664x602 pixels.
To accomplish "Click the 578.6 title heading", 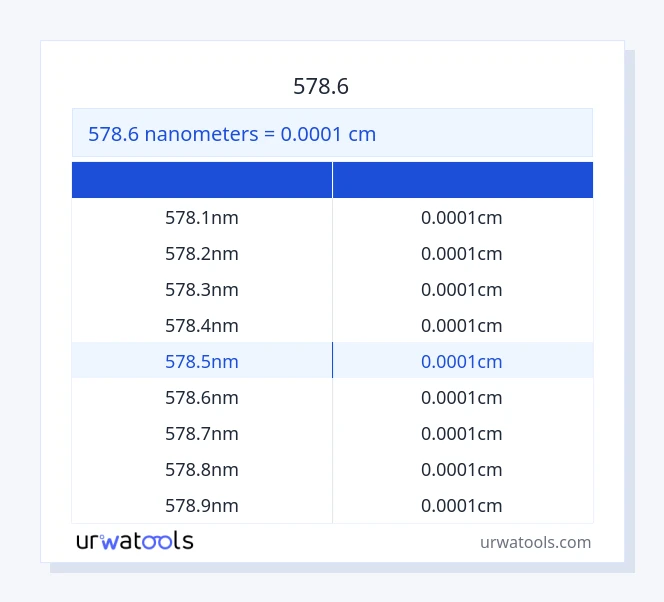I will tap(321, 86).
